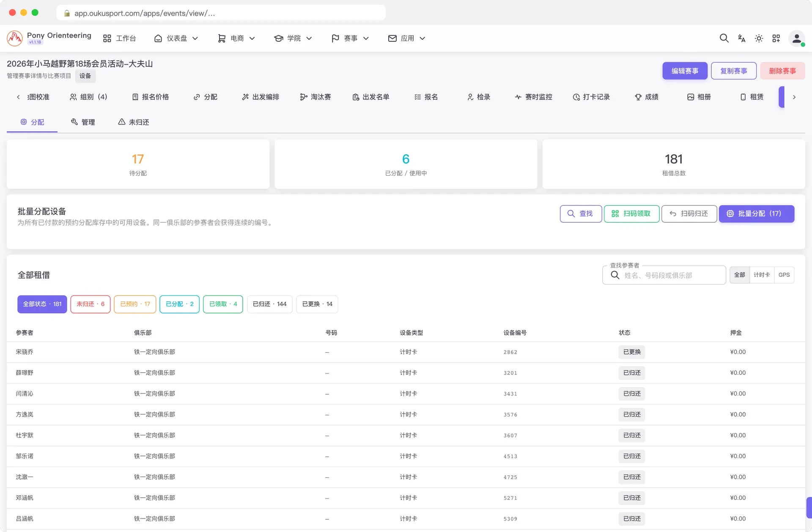Open the 出发编排 tab
The image size is (812, 532).
coord(261,97)
